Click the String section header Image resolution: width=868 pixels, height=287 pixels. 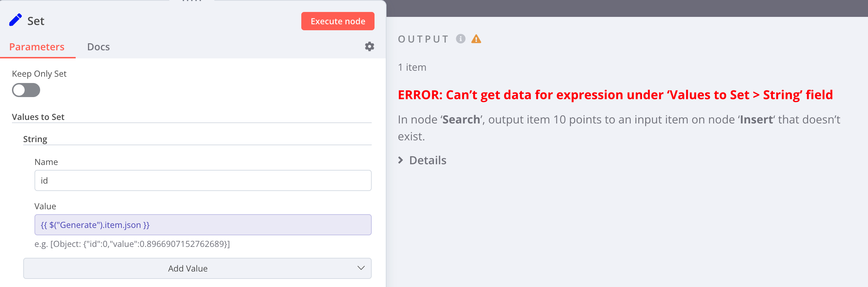[x=35, y=139]
